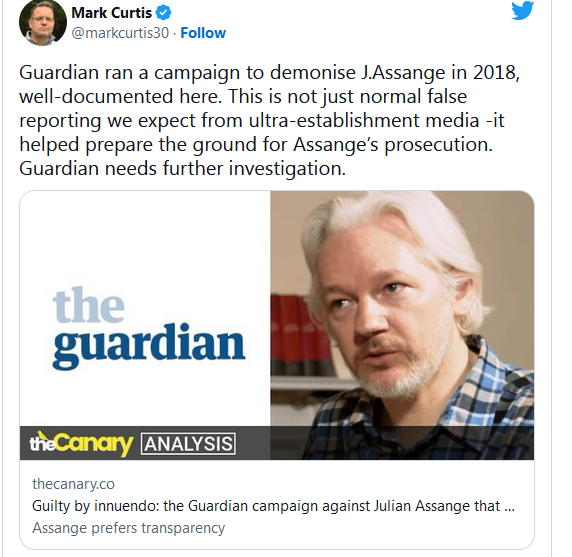Click 'Guardian needs further investigation' sentence

tap(182, 169)
